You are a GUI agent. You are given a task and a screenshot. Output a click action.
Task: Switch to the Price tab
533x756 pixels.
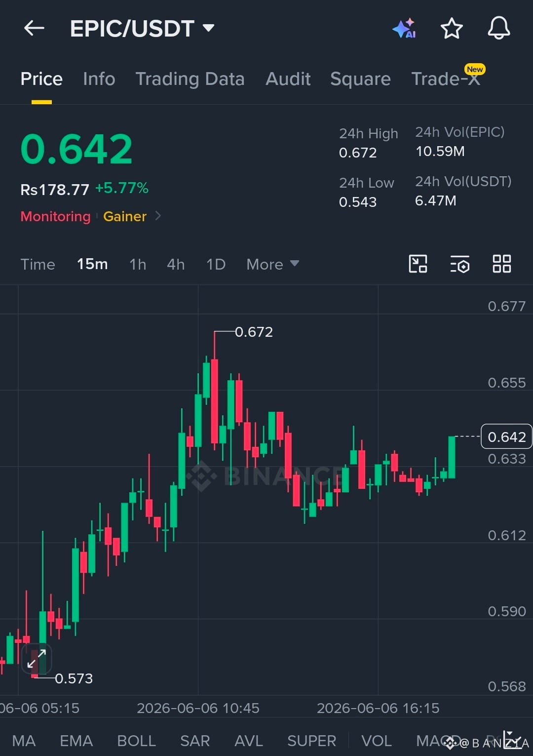tap(41, 79)
